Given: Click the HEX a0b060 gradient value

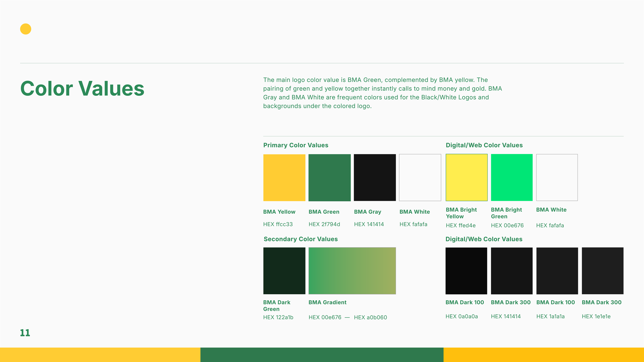Looking at the screenshot, I should tap(370, 317).
